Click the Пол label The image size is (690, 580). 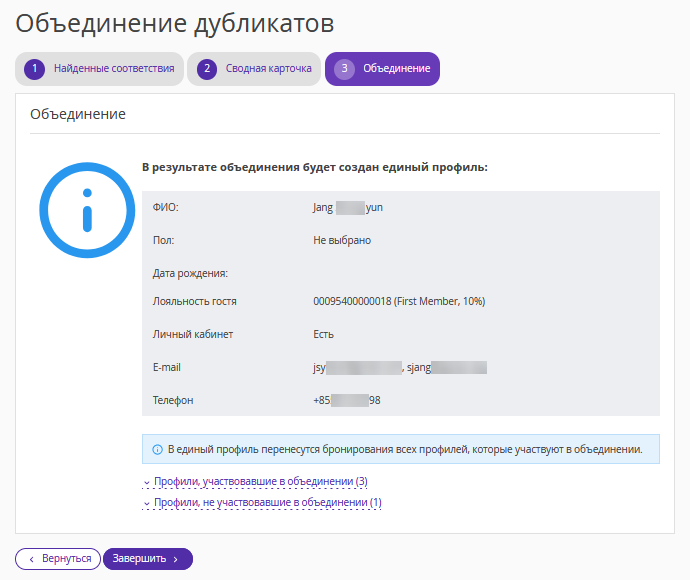[163, 240]
